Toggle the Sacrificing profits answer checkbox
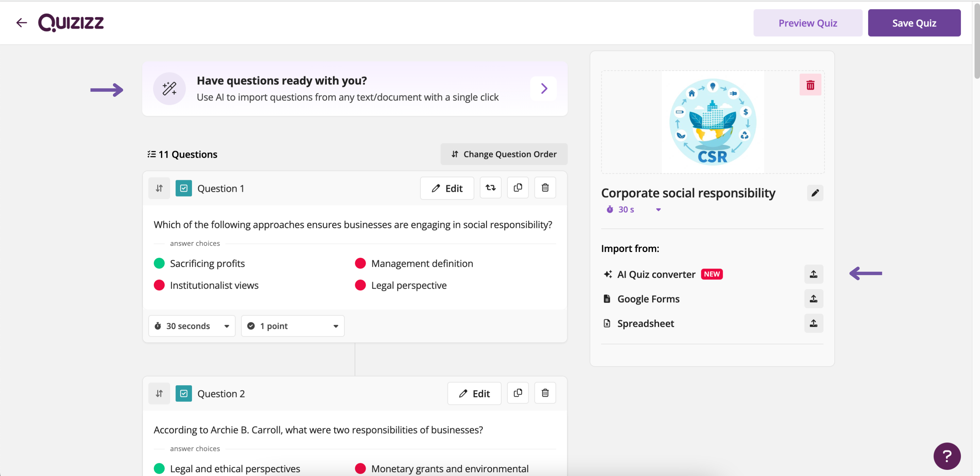This screenshot has width=980, height=476. coord(160,263)
